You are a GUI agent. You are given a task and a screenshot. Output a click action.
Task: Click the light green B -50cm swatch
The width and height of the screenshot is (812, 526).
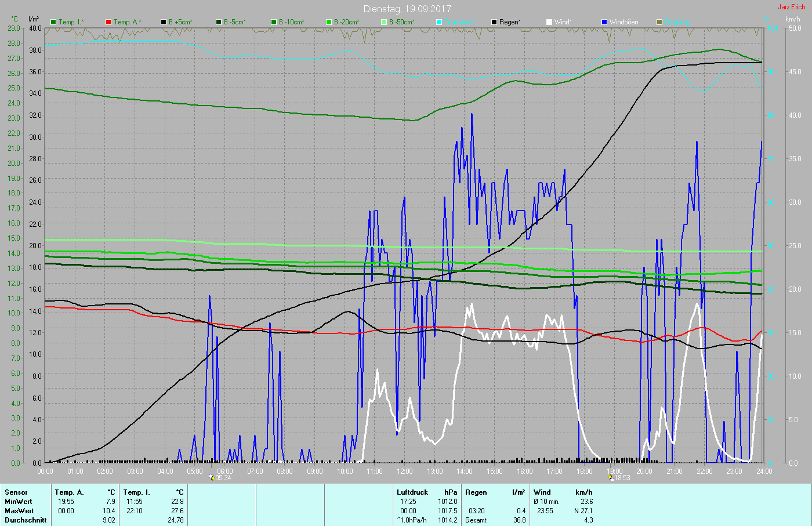[384, 22]
